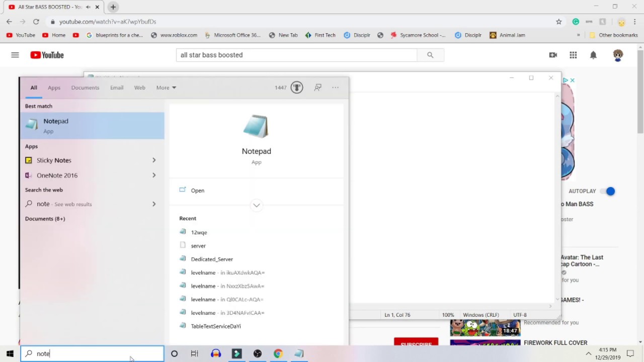
Task: Reload the page in Chrome
Action: point(36,22)
